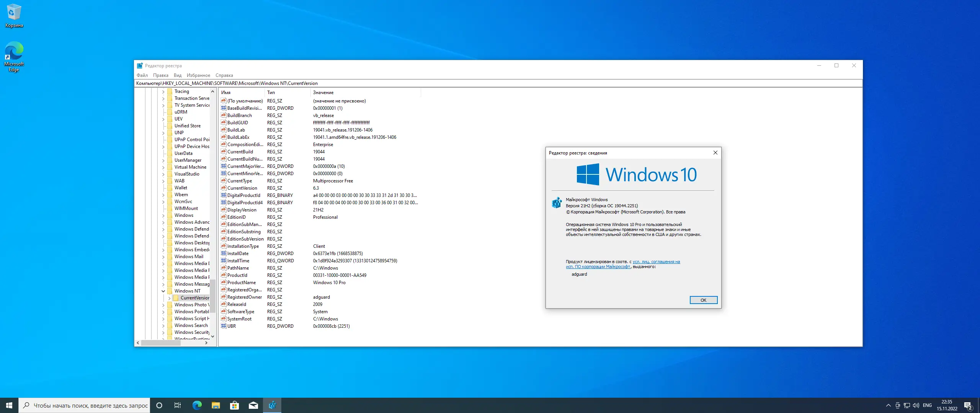Open Task View on the taskbar

click(178, 405)
